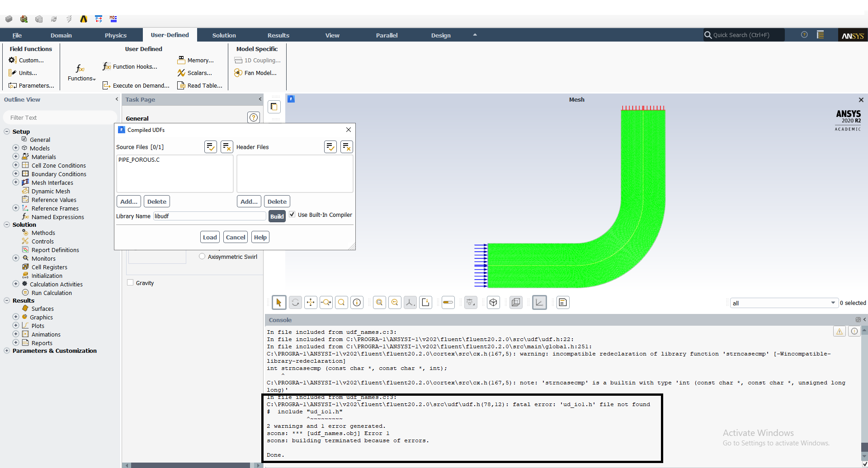The height and width of the screenshot is (468, 868).
Task: Open the Custom field functions dialog
Action: coord(26,60)
